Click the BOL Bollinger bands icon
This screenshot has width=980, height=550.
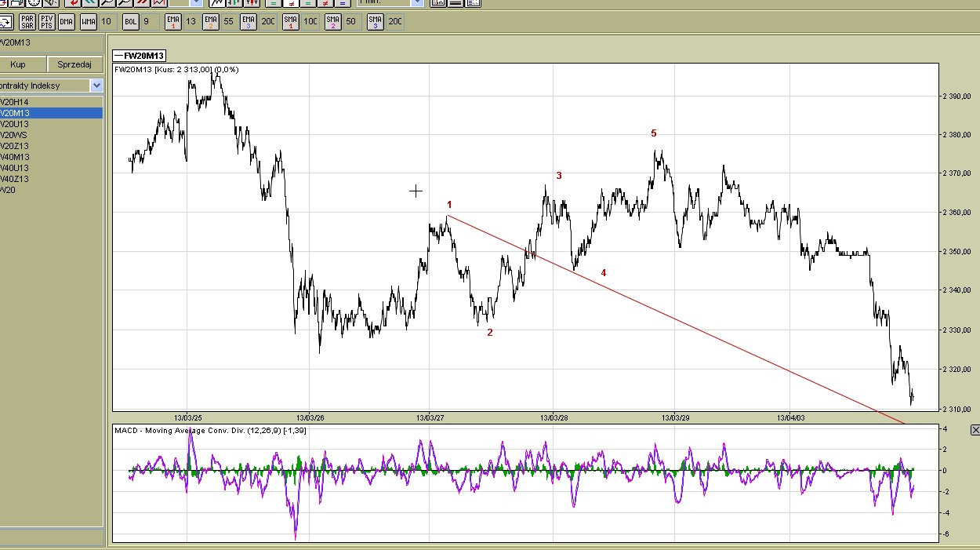(130, 22)
